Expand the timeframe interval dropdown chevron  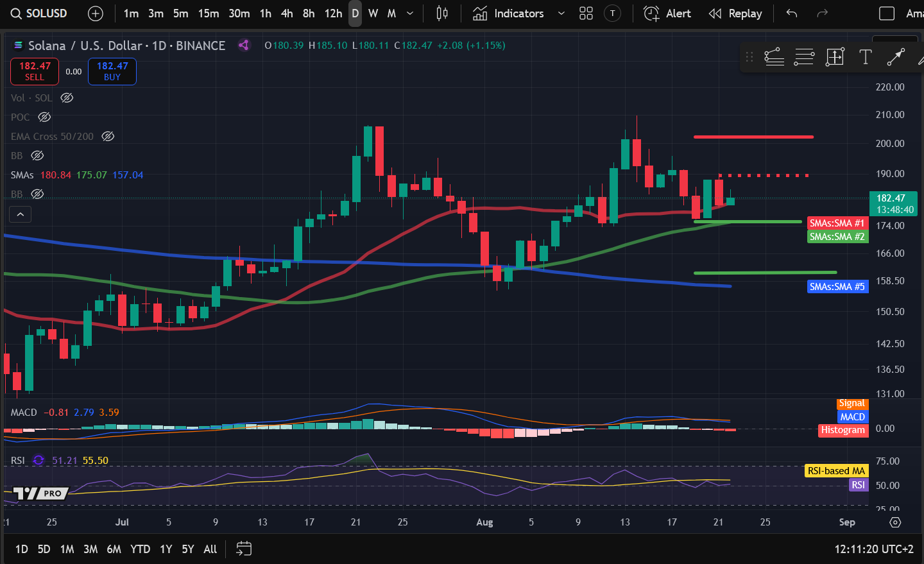(410, 13)
